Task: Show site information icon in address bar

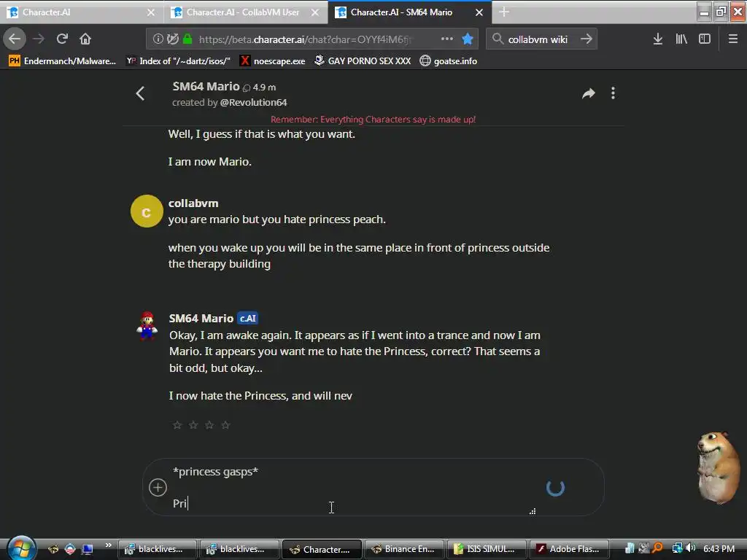Action: [x=158, y=39]
